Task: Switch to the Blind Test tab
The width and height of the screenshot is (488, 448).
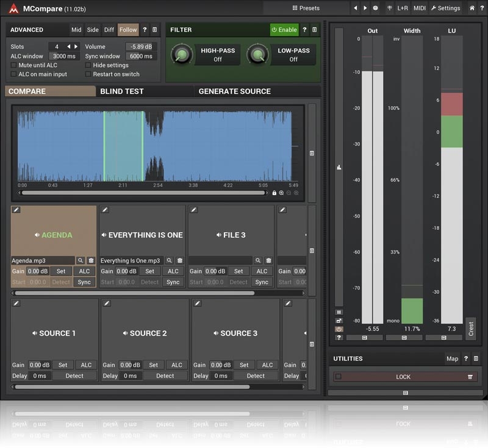Action: point(122,91)
